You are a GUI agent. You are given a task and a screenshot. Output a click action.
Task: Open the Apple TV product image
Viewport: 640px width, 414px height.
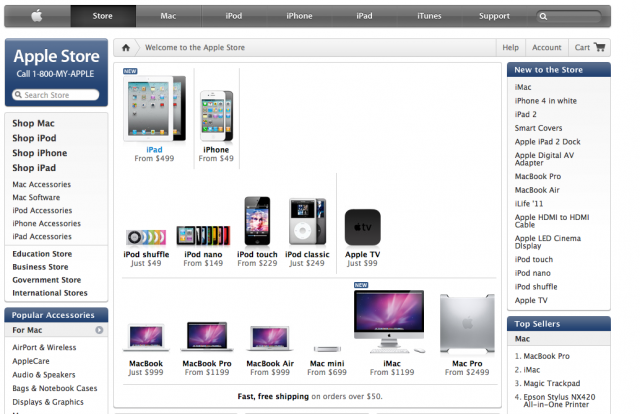[362, 227]
